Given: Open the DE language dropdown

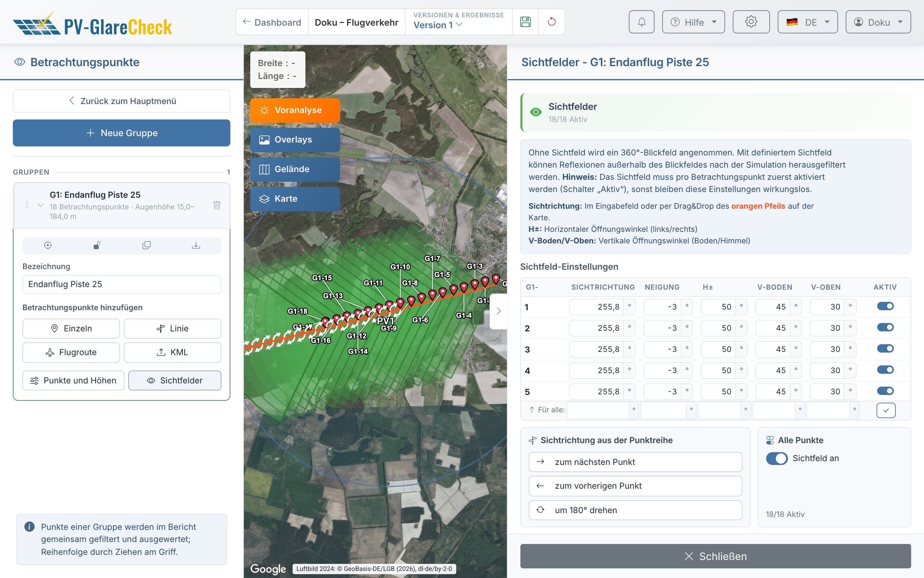Looking at the screenshot, I should coord(808,22).
